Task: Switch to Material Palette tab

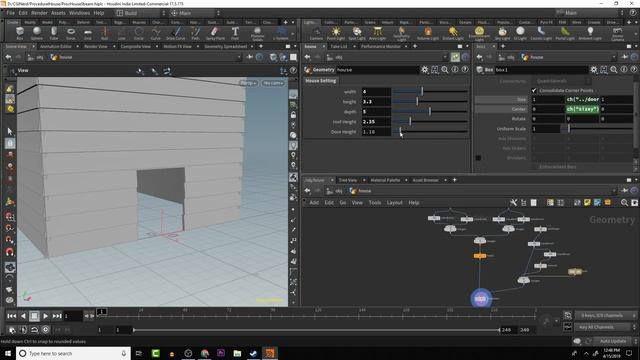Action: pos(385,180)
